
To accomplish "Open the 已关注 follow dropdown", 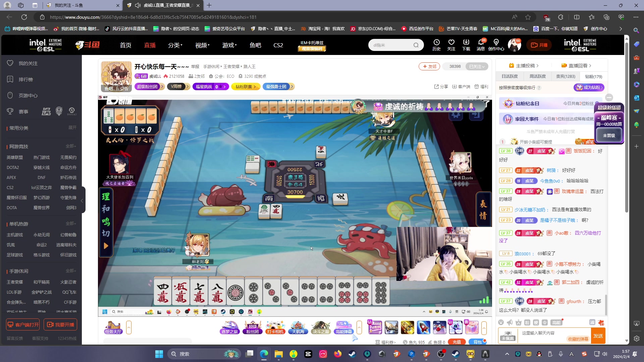I will (x=477, y=66).
